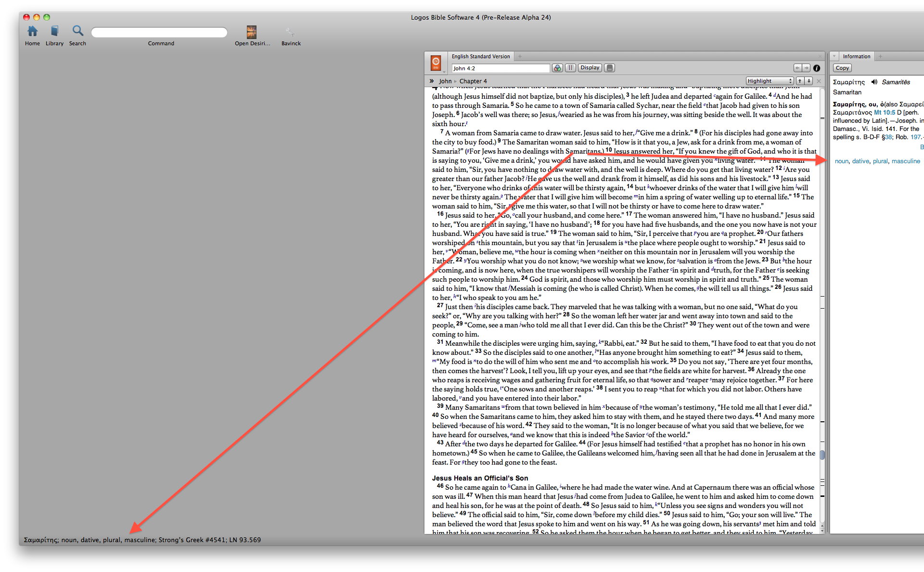Toggle the parallel columns button
Screen dimensions: 924x572
click(570, 68)
